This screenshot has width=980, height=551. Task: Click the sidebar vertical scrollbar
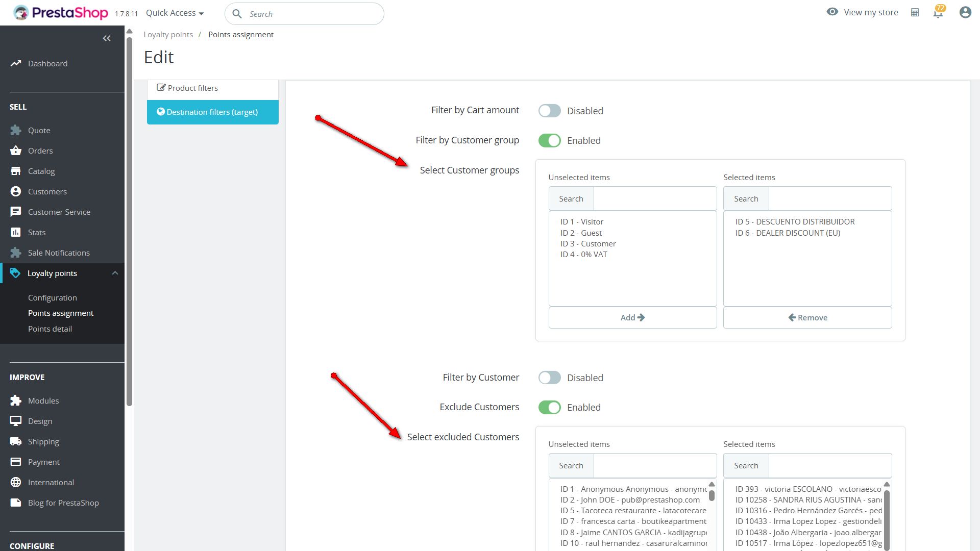pyautogui.click(x=129, y=219)
